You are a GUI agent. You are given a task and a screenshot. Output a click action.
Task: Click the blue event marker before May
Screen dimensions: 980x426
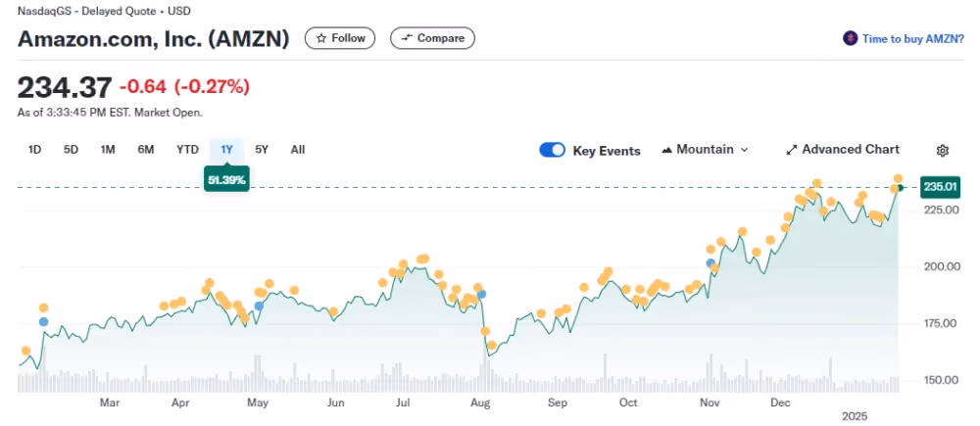(259, 307)
